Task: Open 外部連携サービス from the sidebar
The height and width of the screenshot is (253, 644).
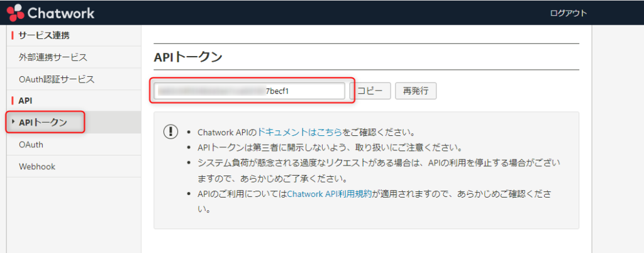Action: pos(53,57)
